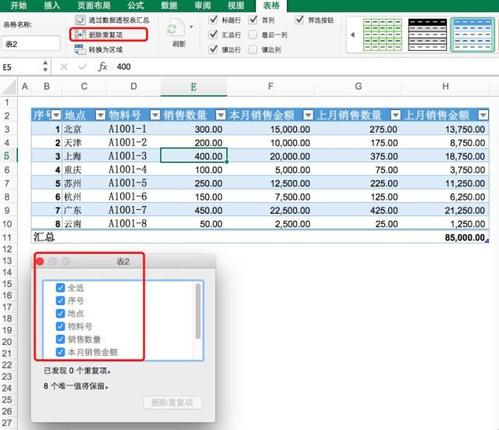This screenshot has height=430, width=499.
Task: Click the name box showing E5
Action: pyautogui.click(x=21, y=67)
